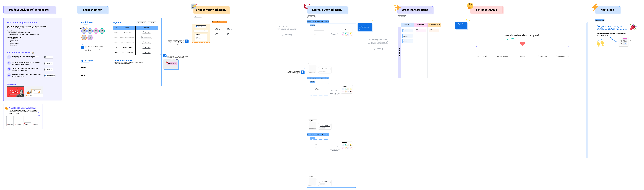Click the party popper icon in Congrats card

pyautogui.click(x=633, y=27)
